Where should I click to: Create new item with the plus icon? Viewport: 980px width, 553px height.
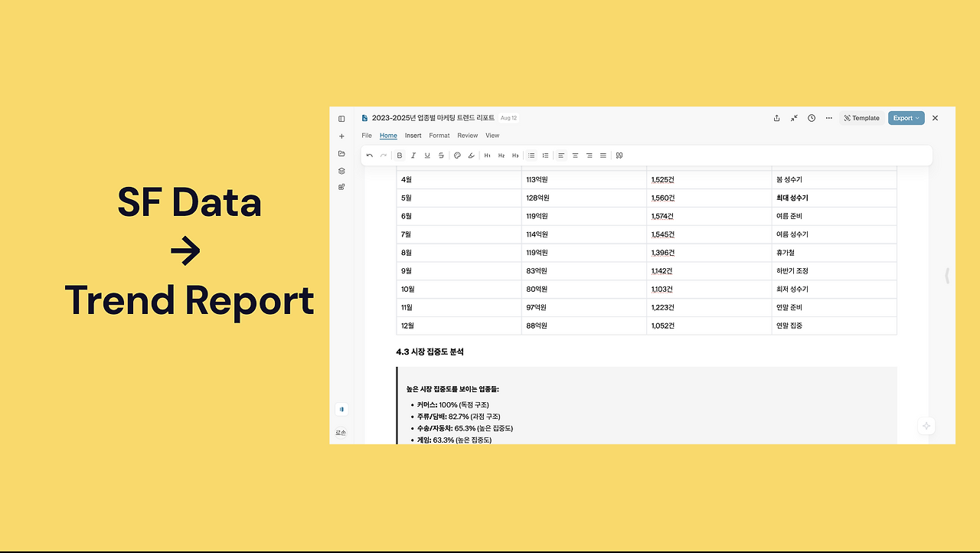[x=341, y=136]
